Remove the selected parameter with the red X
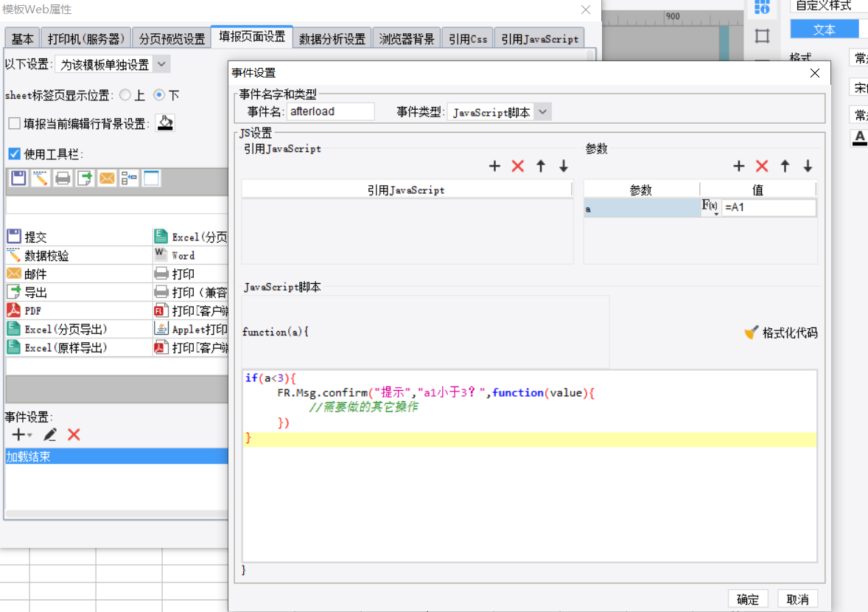 click(x=762, y=166)
